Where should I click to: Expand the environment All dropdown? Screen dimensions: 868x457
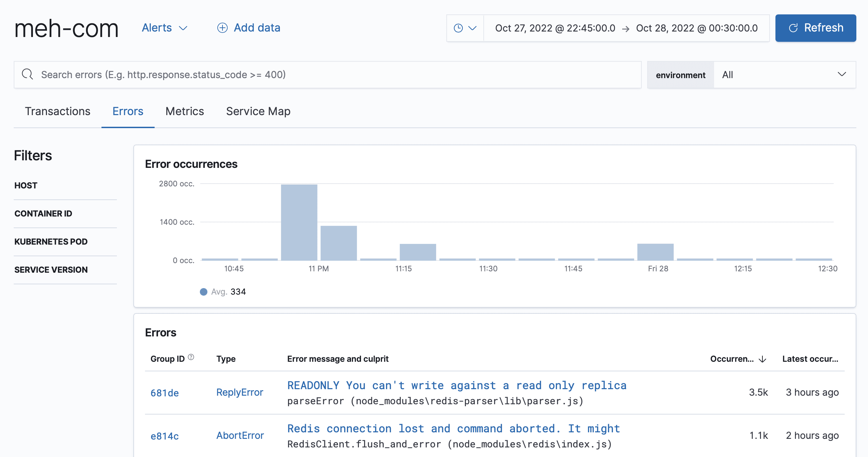pyautogui.click(x=784, y=75)
